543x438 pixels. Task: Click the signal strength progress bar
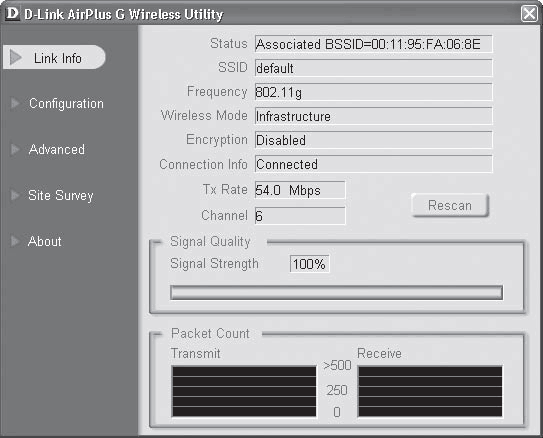(x=336, y=293)
